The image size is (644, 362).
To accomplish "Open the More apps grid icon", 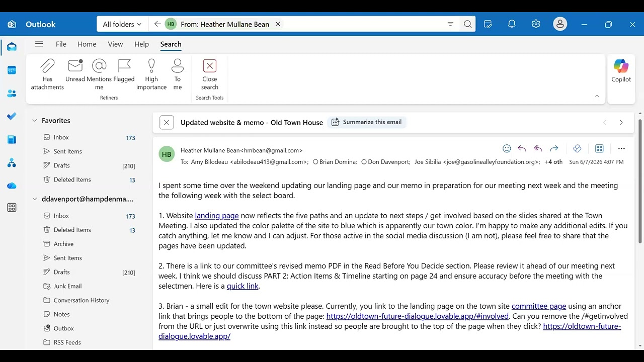I will [x=12, y=208].
